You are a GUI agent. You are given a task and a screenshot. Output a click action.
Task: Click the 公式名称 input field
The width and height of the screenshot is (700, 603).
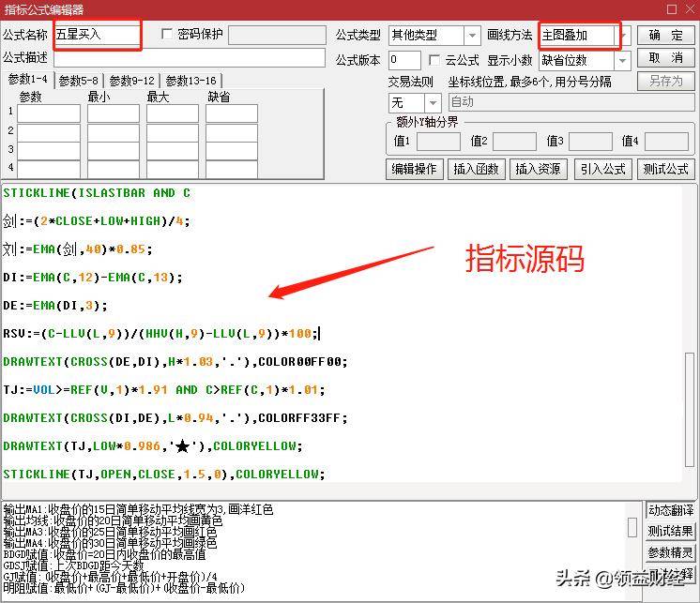coord(98,35)
